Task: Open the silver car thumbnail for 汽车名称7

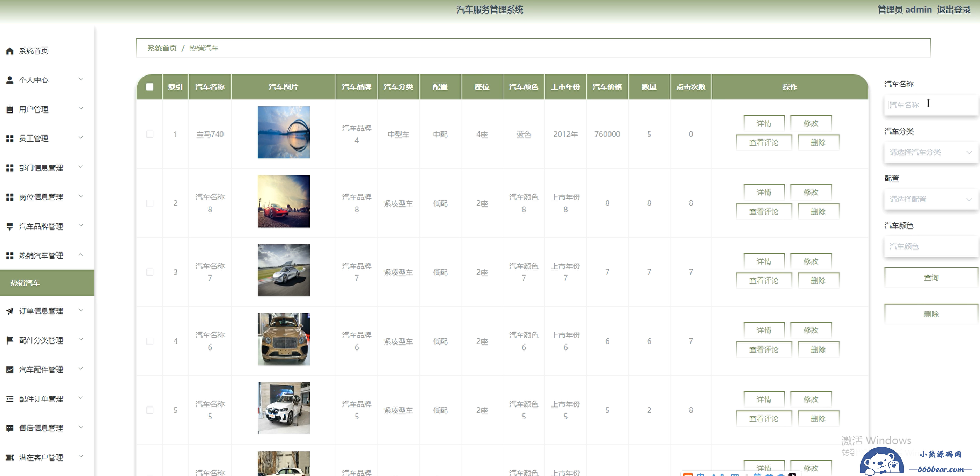Action: pyautogui.click(x=284, y=270)
